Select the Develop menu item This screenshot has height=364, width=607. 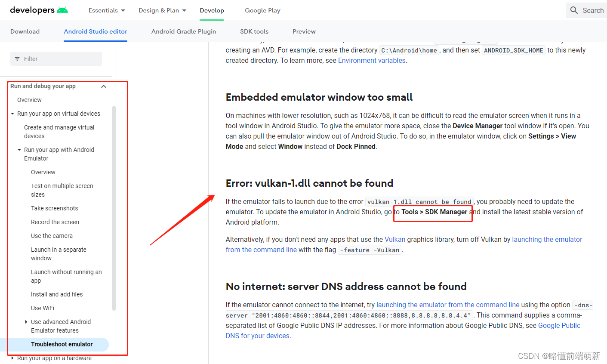(212, 10)
